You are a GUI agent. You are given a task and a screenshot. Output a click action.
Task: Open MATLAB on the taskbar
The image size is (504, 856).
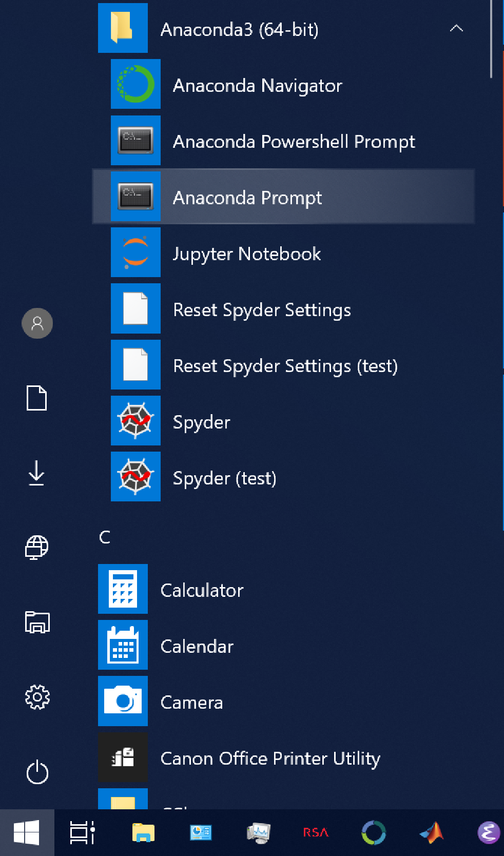pyautogui.click(x=432, y=832)
